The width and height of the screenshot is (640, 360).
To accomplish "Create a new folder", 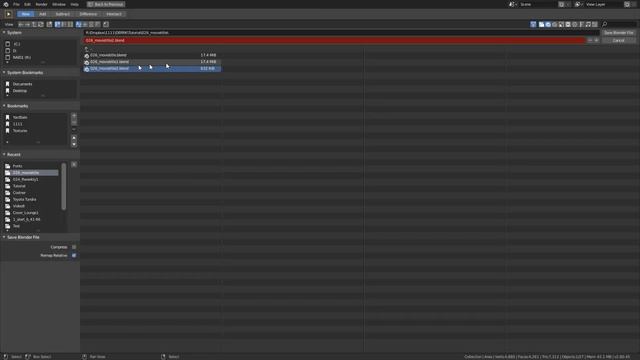I will tap(49, 24).
